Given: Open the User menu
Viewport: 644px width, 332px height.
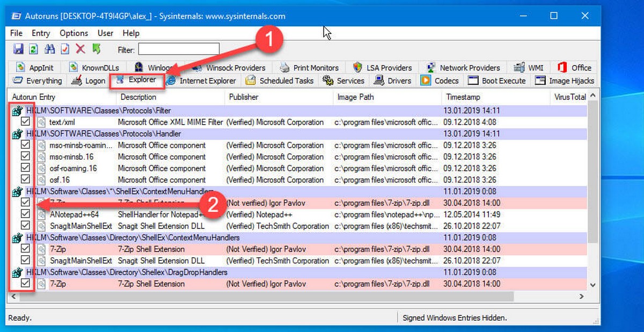Looking at the screenshot, I should coord(105,33).
